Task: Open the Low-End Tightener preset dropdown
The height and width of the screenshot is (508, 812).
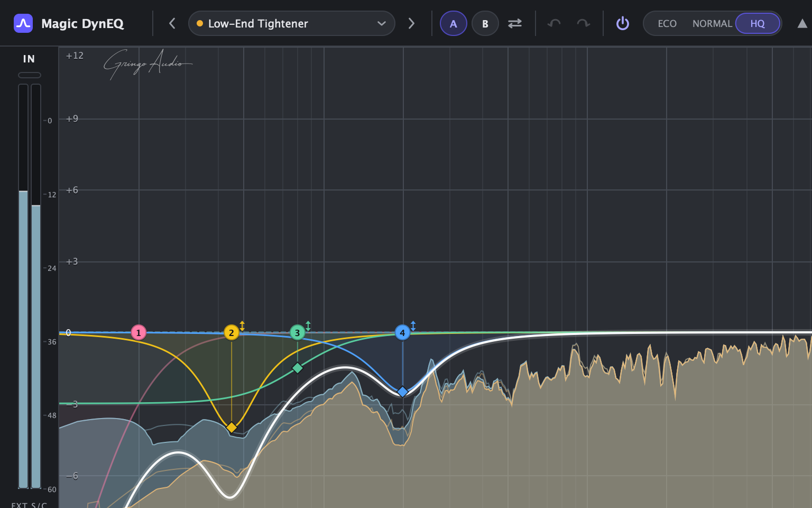Action: [x=292, y=23]
